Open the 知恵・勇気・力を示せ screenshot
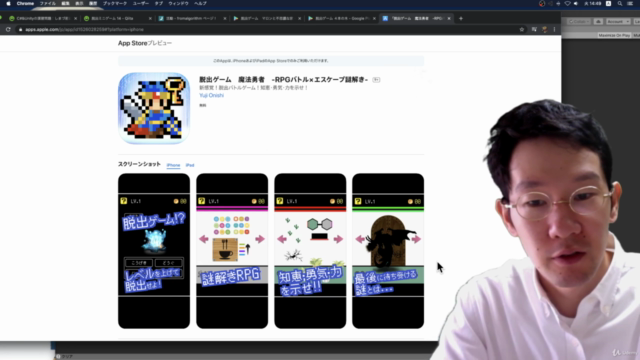 click(310, 251)
